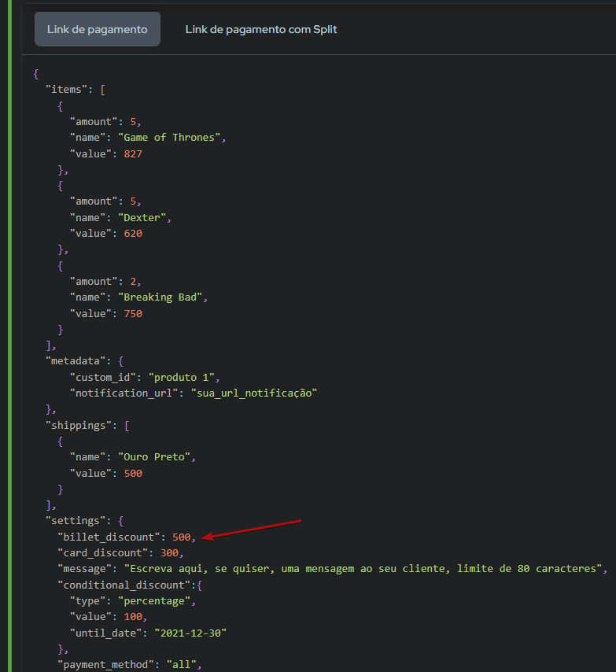
Task: Click the "amount" key above Breaking Bad
Action: click(94, 282)
